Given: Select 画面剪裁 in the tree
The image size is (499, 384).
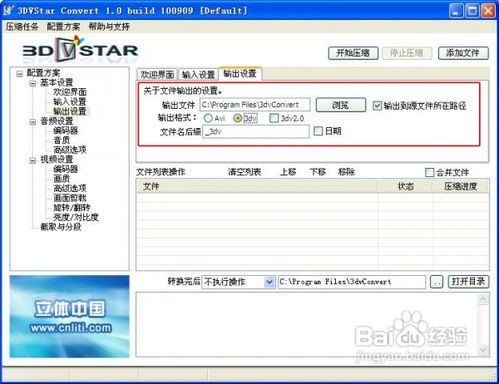Looking at the screenshot, I should coord(70,198).
